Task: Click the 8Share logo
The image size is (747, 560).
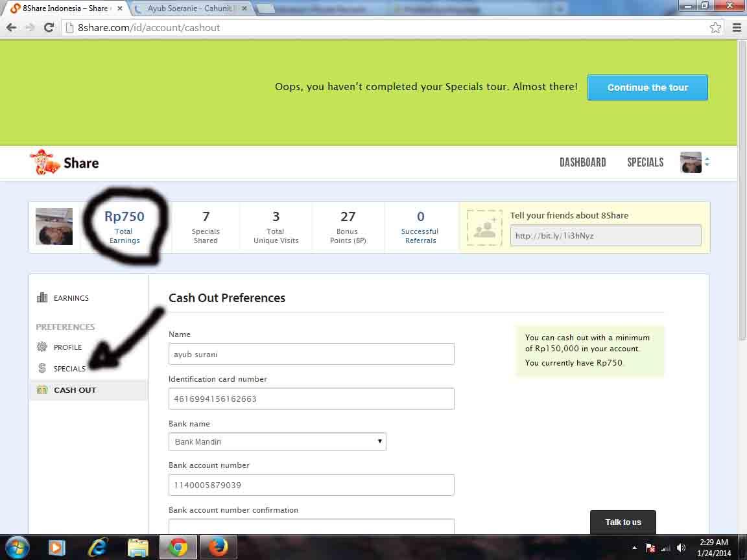Action: pyautogui.click(x=64, y=163)
